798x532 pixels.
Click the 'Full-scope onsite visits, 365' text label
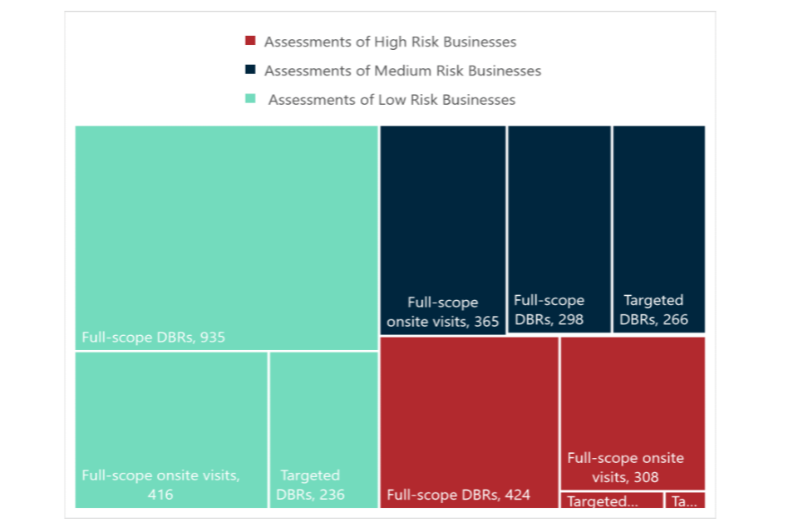(442, 313)
